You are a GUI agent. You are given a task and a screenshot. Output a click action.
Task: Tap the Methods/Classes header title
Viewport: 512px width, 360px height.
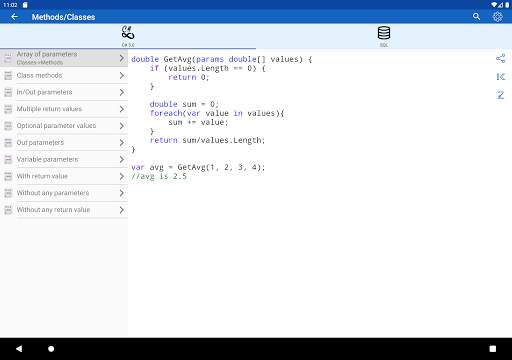(x=63, y=17)
